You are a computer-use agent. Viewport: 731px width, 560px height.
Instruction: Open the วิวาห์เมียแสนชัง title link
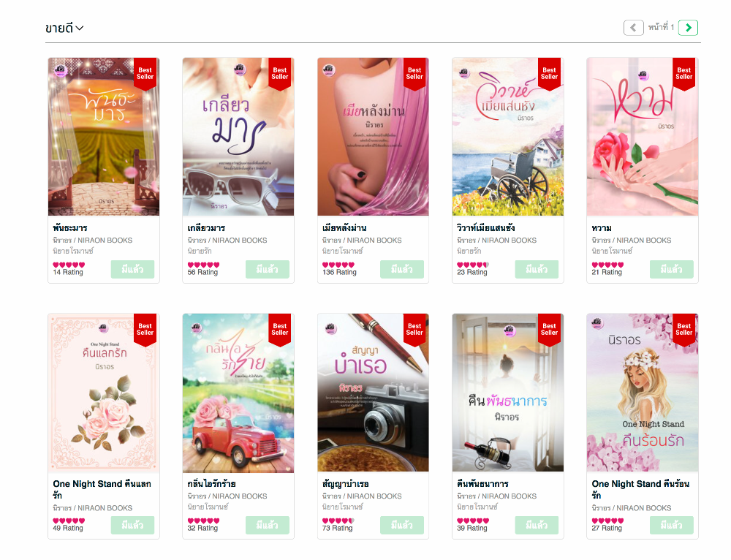tap(486, 228)
